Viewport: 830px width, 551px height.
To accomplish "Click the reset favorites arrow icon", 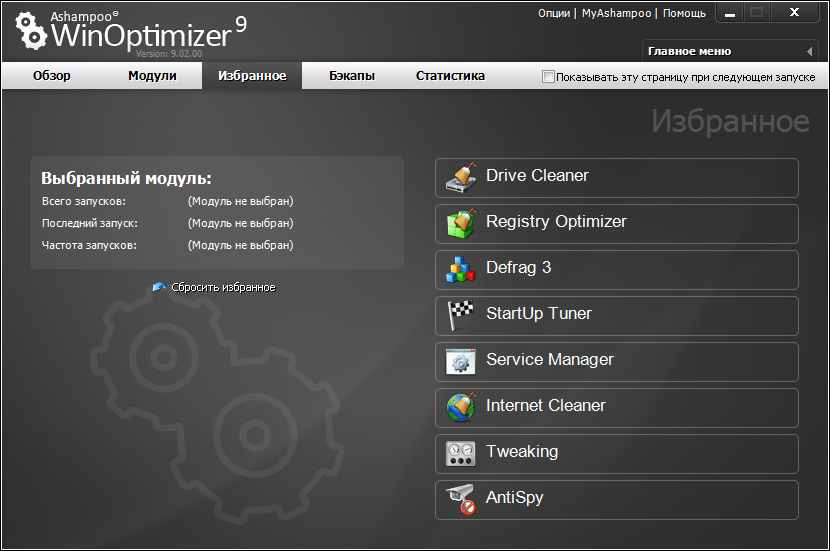I will pyautogui.click(x=159, y=287).
